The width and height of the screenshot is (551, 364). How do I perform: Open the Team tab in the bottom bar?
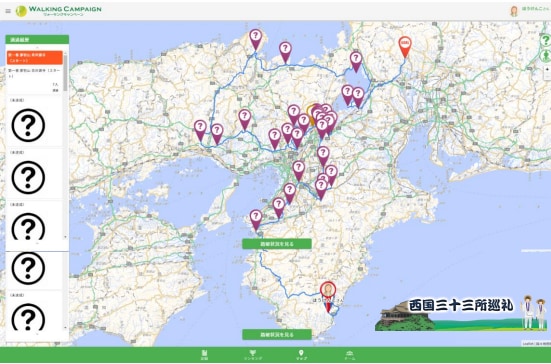[349, 355]
